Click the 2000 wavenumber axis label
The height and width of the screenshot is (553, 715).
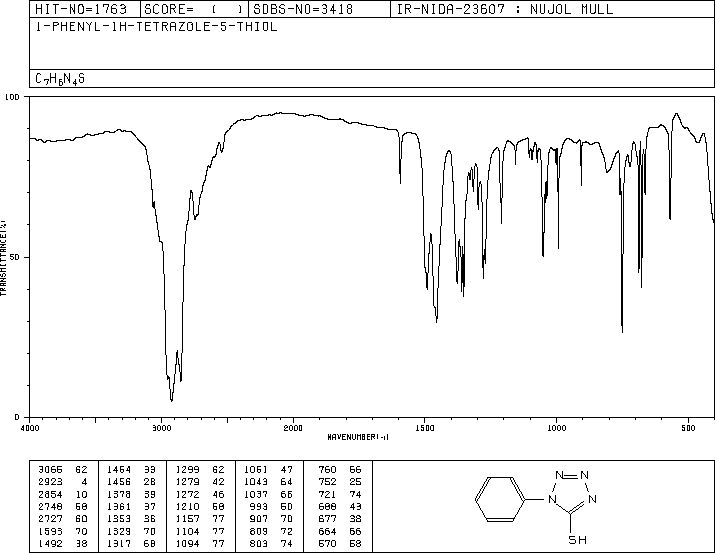coord(293,428)
